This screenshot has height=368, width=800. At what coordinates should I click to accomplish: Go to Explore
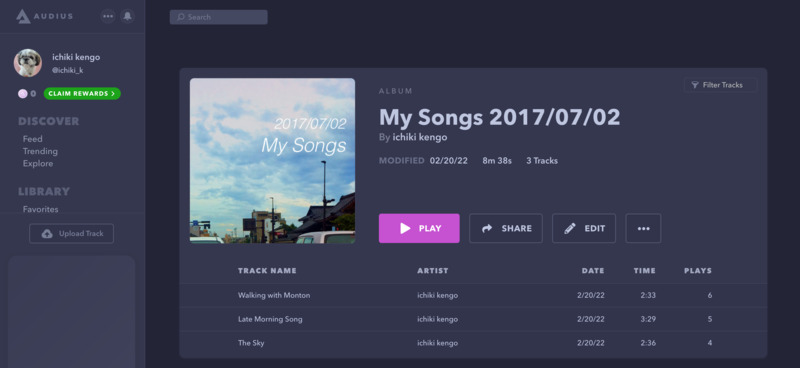(x=38, y=163)
